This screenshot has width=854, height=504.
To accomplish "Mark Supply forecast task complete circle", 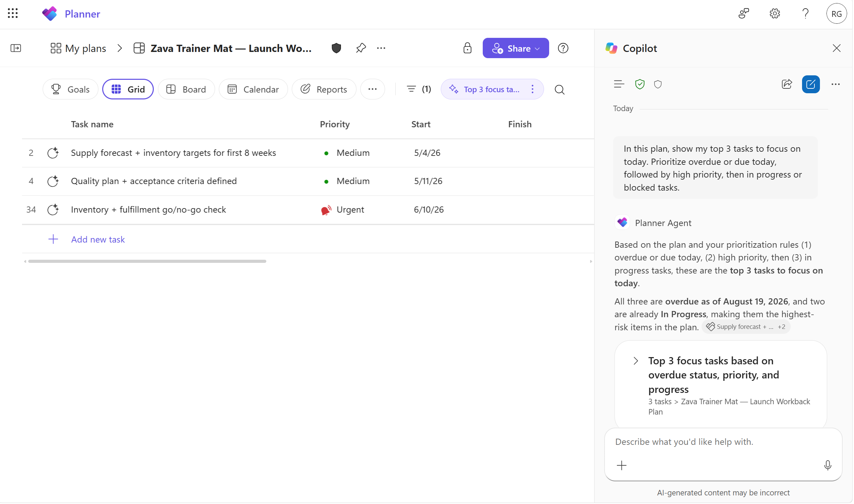I will 53,153.
